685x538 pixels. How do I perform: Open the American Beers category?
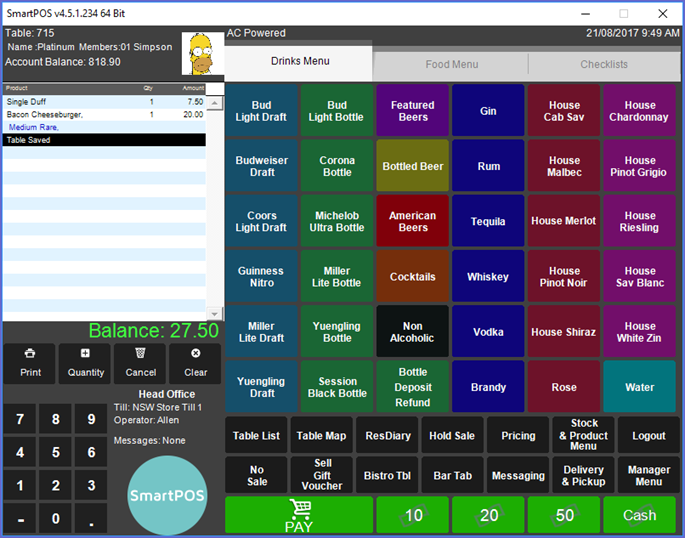tap(412, 221)
